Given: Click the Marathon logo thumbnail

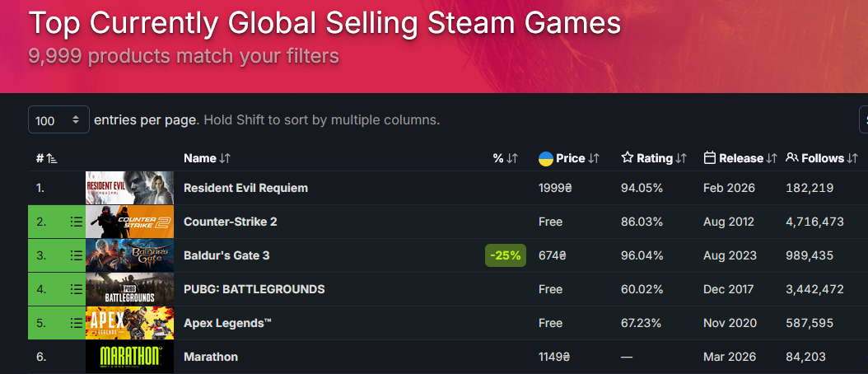Looking at the screenshot, I should pyautogui.click(x=129, y=357).
